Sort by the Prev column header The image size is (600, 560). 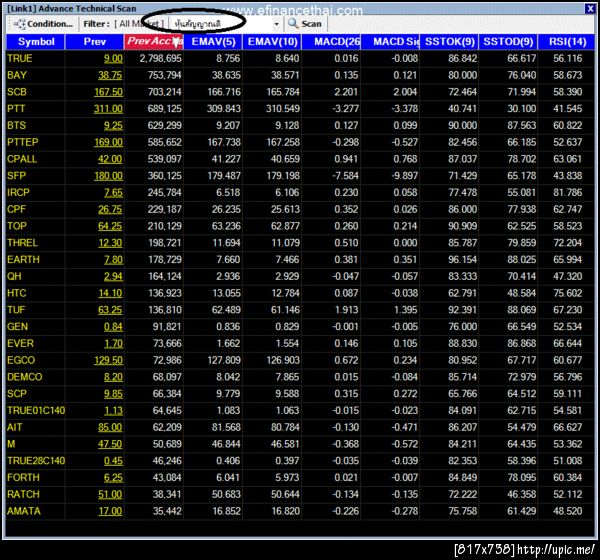click(95, 42)
